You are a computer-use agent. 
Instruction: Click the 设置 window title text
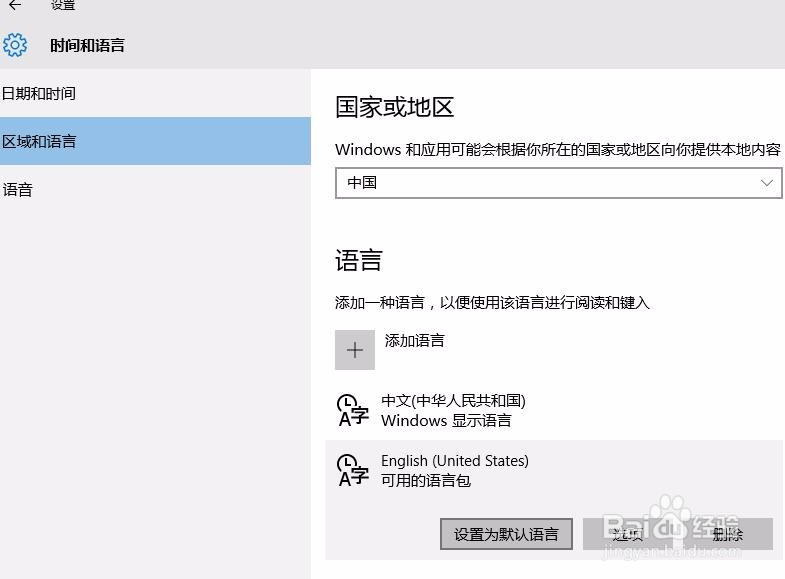[63, 5]
